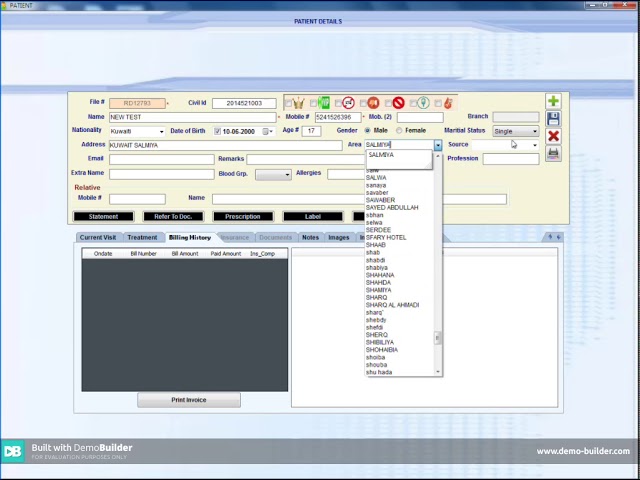The height and width of the screenshot is (480, 640).
Task: Open the Notes tab
Action: coord(310,238)
